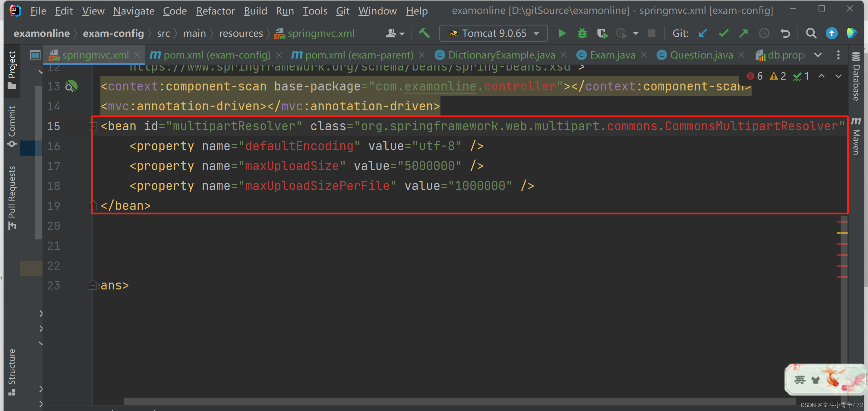Push commits with the Git arrow icon
This screenshot has height=411, width=868.
744,33
